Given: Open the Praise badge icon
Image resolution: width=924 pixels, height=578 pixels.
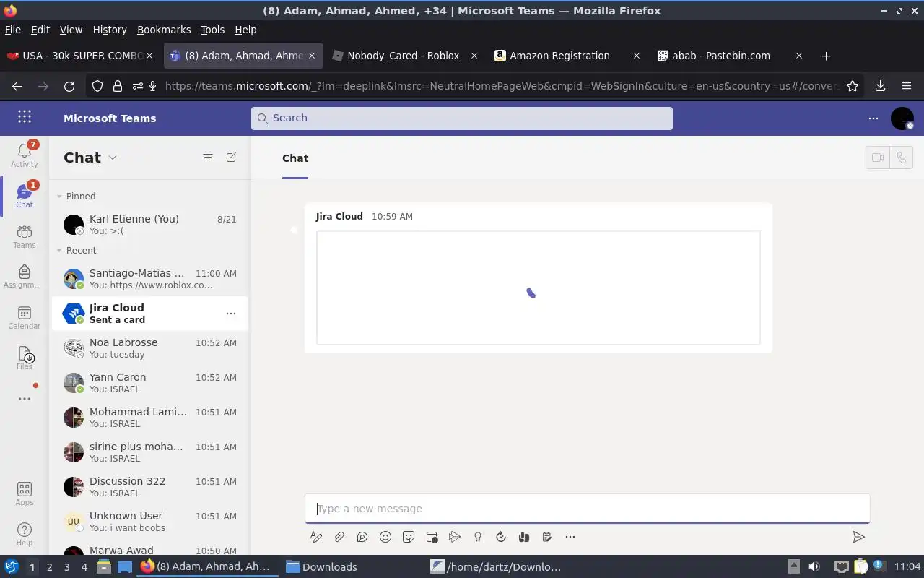Looking at the screenshot, I should (478, 537).
